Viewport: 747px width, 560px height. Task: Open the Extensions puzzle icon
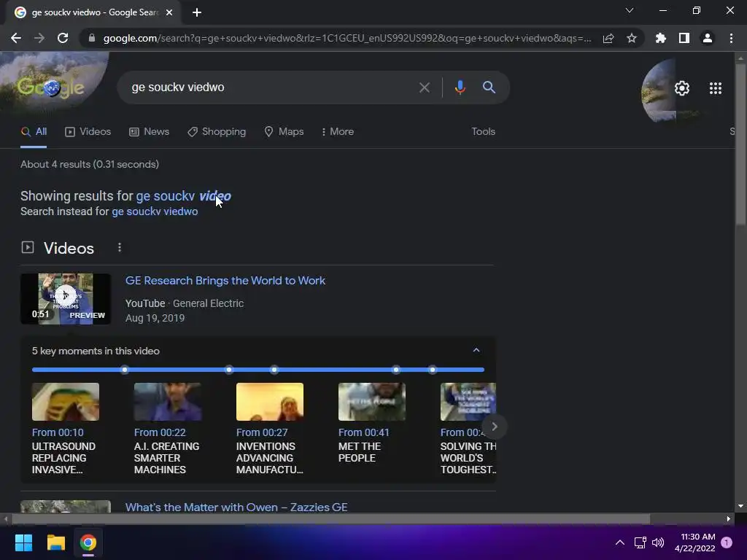pyautogui.click(x=661, y=38)
